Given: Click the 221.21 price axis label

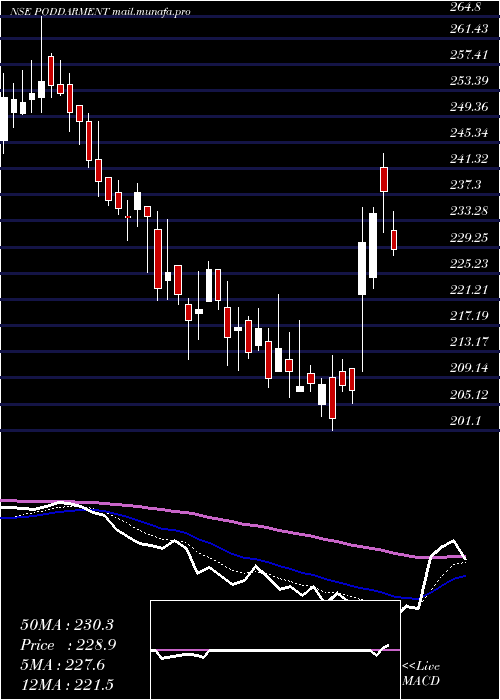Looking at the screenshot, I should [471, 290].
